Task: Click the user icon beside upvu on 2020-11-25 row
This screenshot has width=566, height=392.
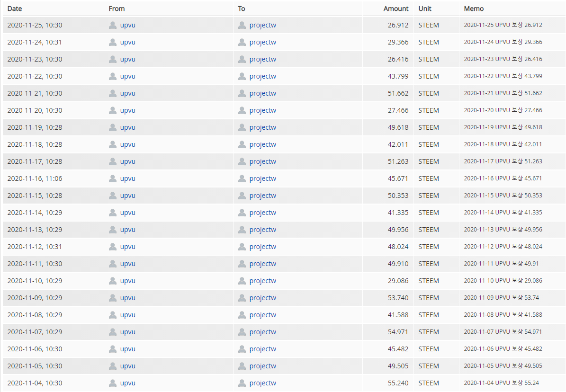Action: coord(113,25)
